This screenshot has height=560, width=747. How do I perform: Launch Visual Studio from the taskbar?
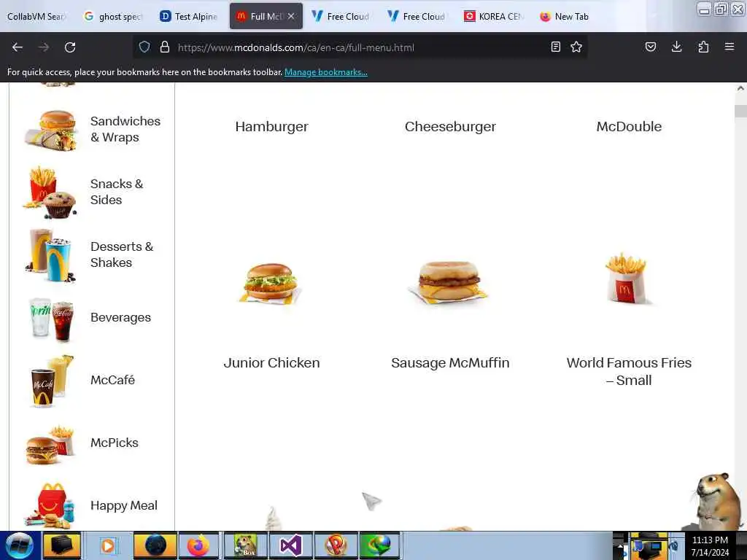pos(290,545)
